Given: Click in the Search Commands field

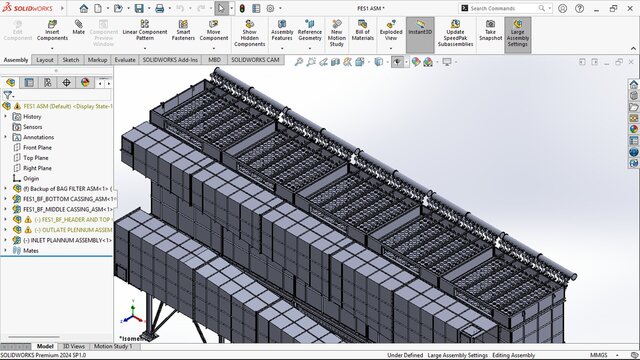Looking at the screenshot, I should [x=504, y=8].
